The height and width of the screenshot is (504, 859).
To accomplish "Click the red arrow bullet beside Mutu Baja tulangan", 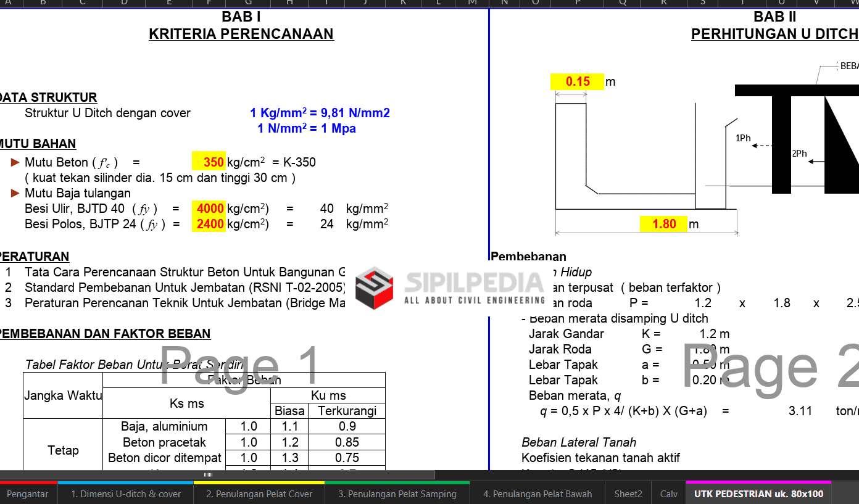I will point(15,193).
